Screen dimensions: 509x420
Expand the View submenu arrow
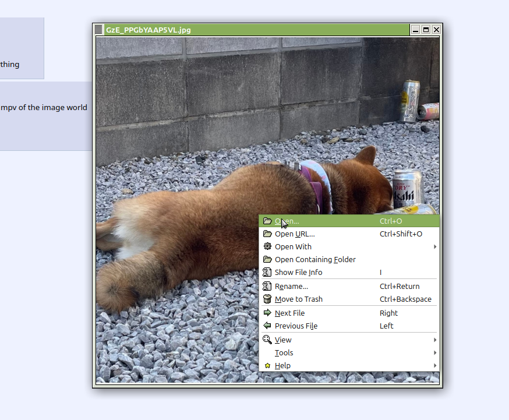point(435,340)
